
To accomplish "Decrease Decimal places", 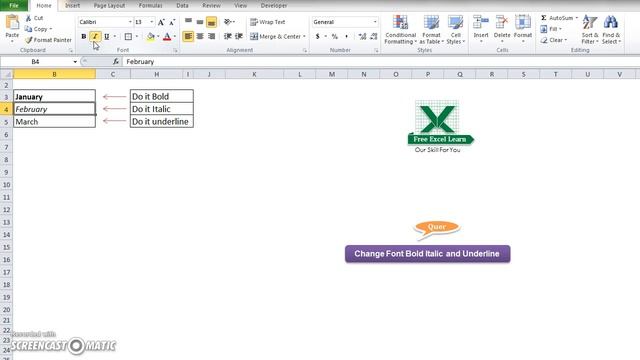I will (x=373, y=36).
